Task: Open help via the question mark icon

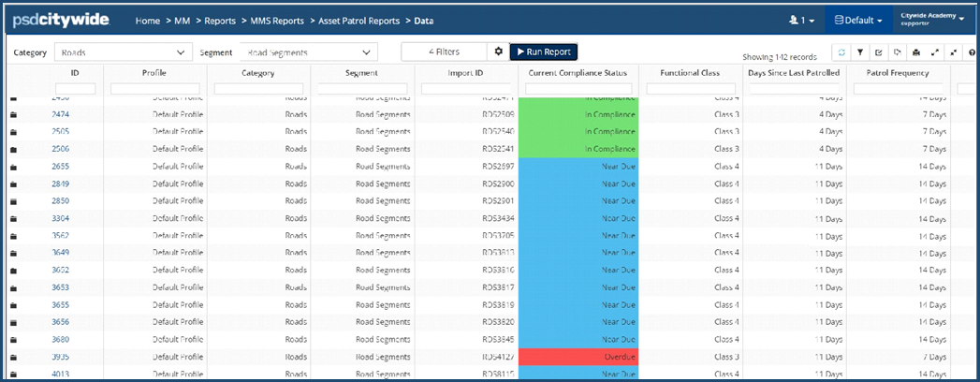Action: tap(970, 52)
